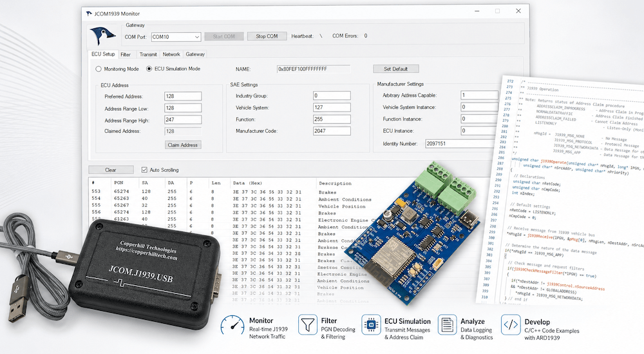Open the COM Port dropdown
This screenshot has height=354, width=644.
point(176,37)
